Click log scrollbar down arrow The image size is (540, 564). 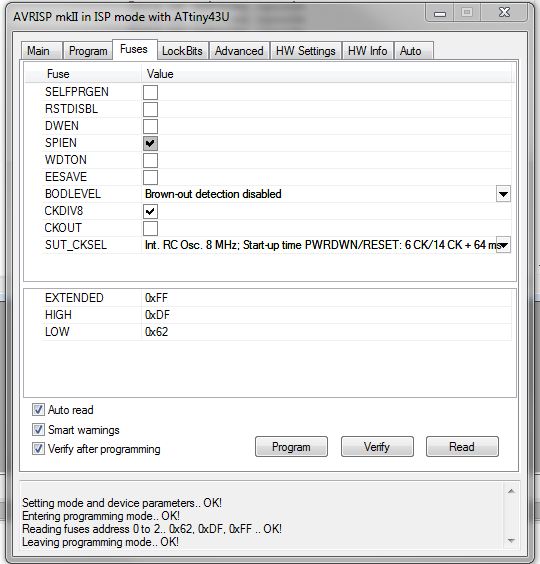pos(511,541)
